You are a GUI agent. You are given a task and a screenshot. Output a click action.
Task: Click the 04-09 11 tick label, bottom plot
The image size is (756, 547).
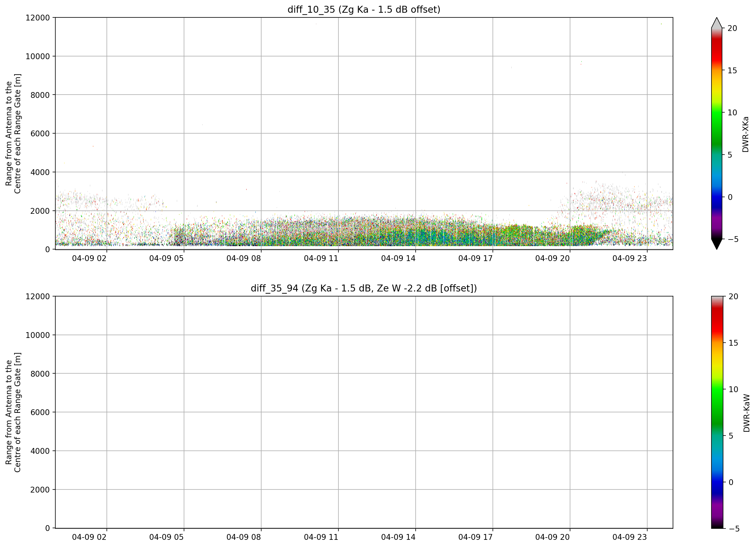pyautogui.click(x=321, y=537)
